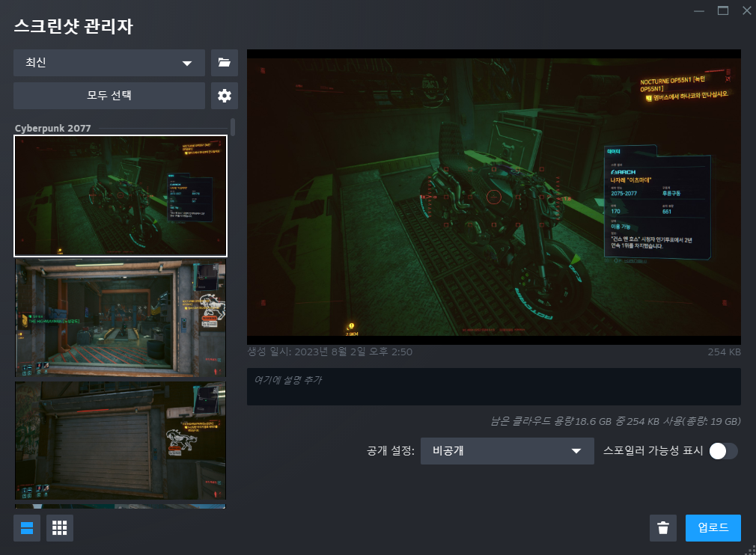The height and width of the screenshot is (555, 756).
Task: Click the 생성 일시 date text
Action: [x=330, y=352]
